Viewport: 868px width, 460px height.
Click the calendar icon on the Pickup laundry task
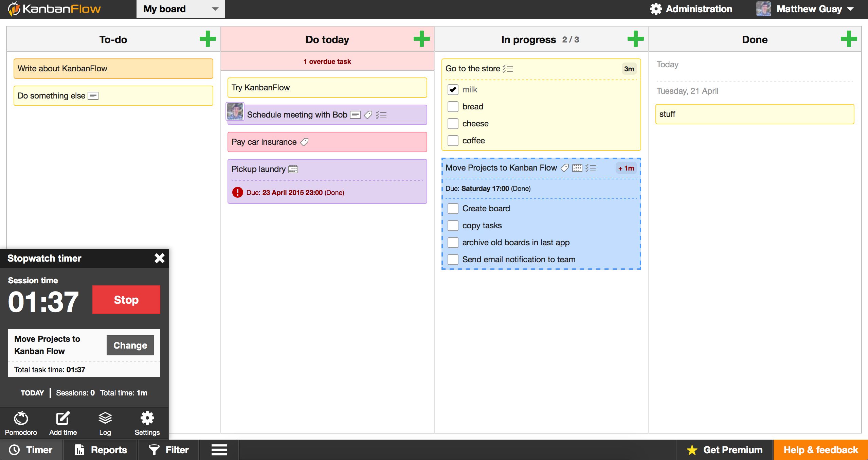(x=293, y=169)
